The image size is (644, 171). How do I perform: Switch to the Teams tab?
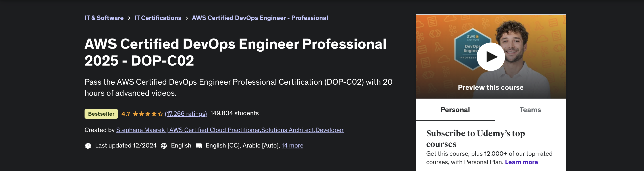[530, 110]
